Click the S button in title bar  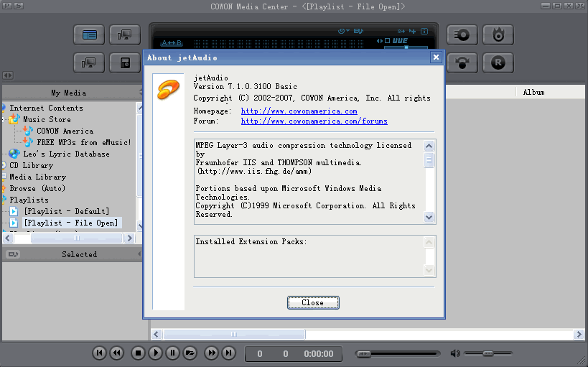click(19, 6)
